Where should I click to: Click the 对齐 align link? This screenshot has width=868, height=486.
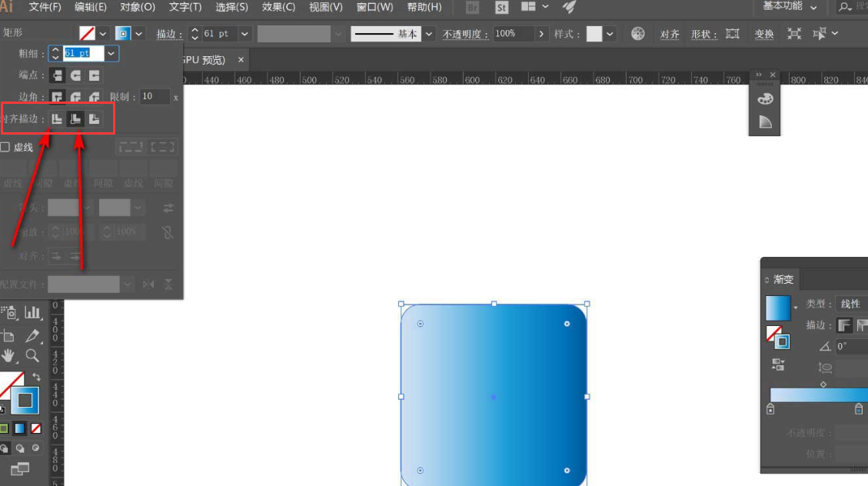pos(670,34)
